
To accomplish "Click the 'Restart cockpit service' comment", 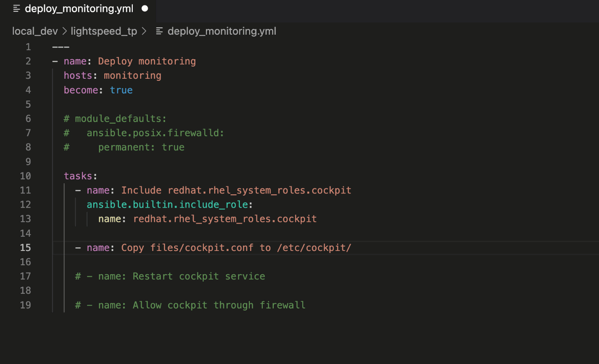I will click(x=199, y=277).
